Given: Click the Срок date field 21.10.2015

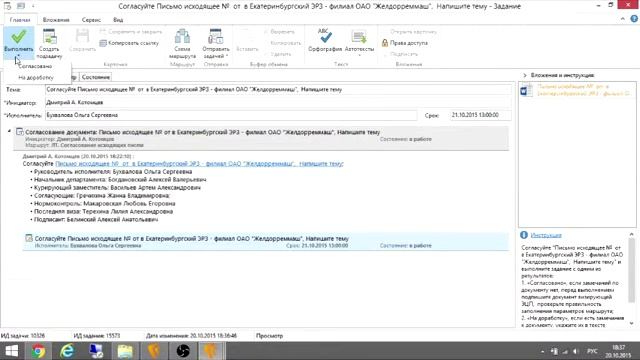Looking at the screenshot, I should coord(480,115).
